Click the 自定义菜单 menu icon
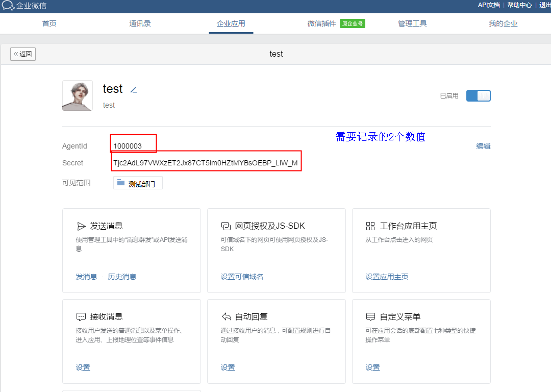 (x=370, y=316)
